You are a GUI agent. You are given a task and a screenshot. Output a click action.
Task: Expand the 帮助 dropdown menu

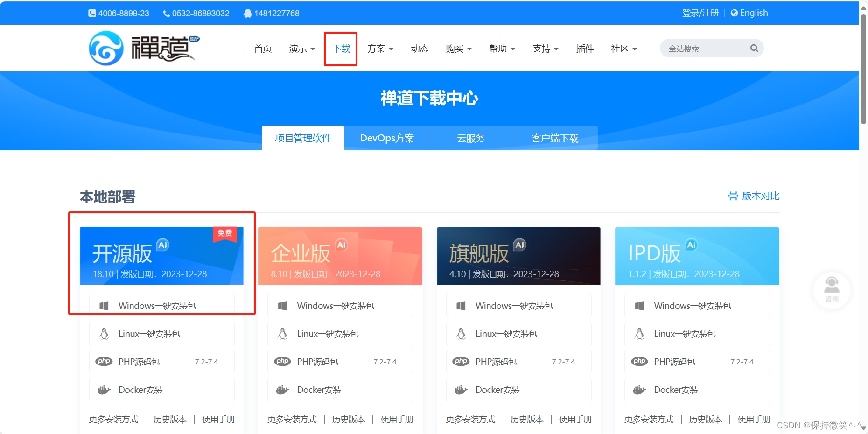(x=502, y=49)
